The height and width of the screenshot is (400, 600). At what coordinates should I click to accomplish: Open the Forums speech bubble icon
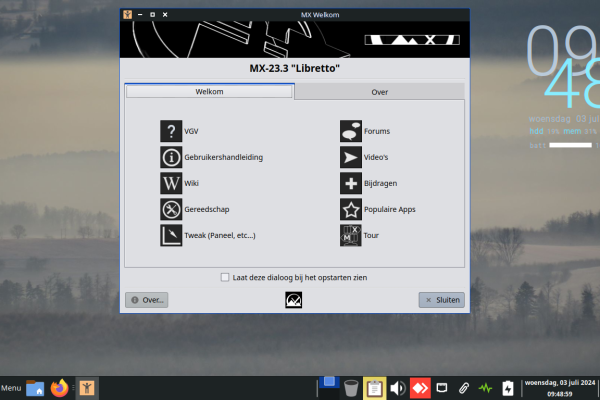coord(350,131)
